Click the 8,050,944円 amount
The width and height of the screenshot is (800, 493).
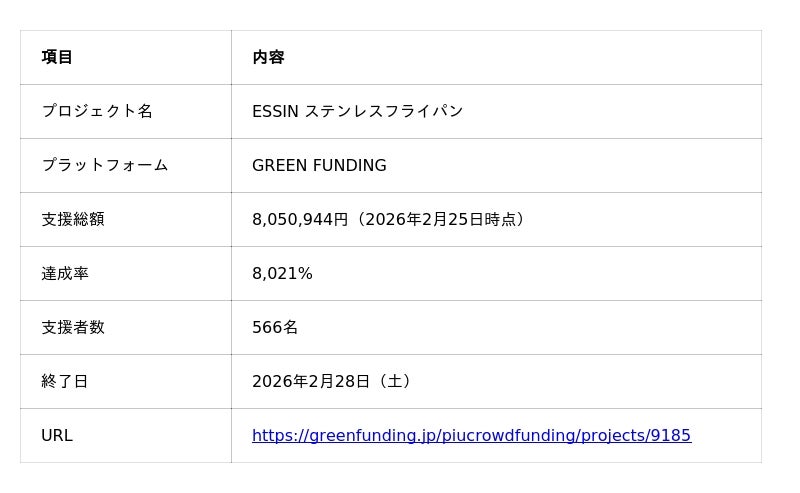299,220
